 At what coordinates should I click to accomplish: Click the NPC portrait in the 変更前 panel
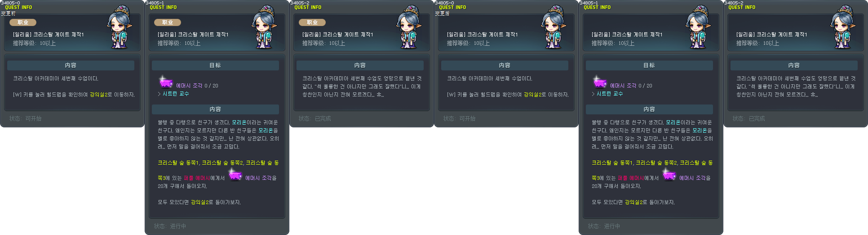click(120, 27)
